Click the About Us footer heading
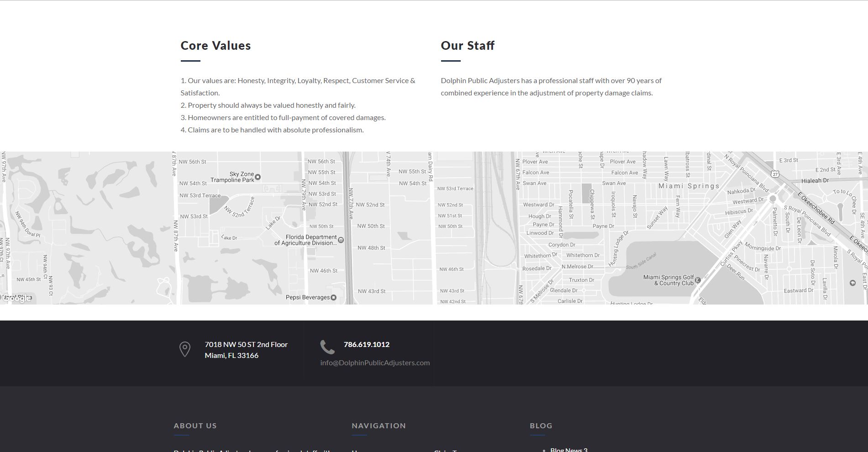 tap(195, 426)
